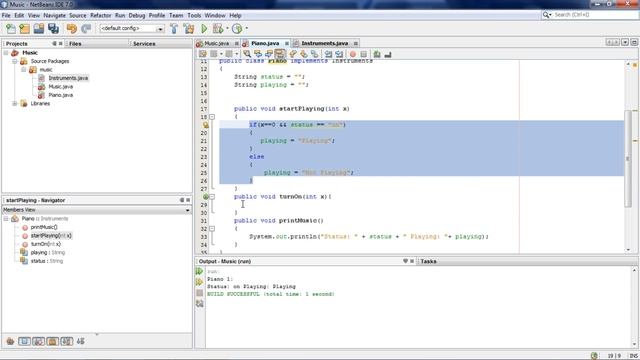Click Next Bookmark editor icon
This screenshot has height=360, width=640.
304,54
